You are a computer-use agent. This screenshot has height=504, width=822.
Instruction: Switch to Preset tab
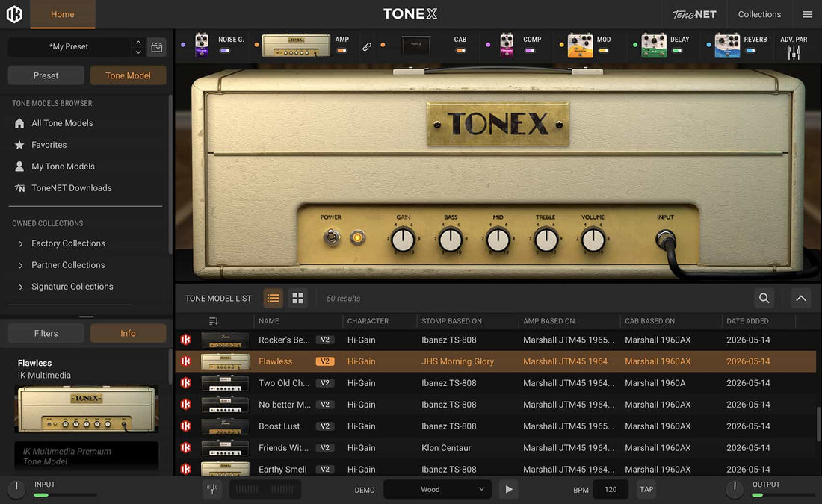tap(46, 75)
